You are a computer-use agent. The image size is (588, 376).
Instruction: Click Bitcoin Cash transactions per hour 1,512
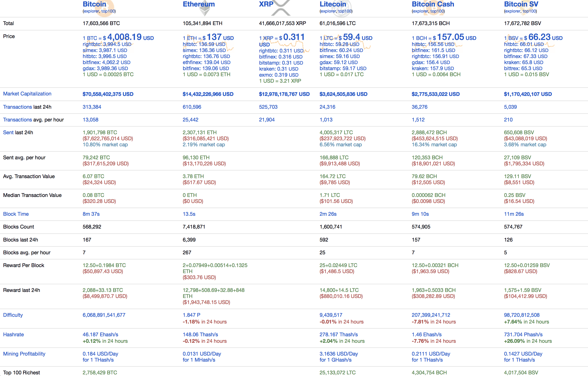(418, 120)
